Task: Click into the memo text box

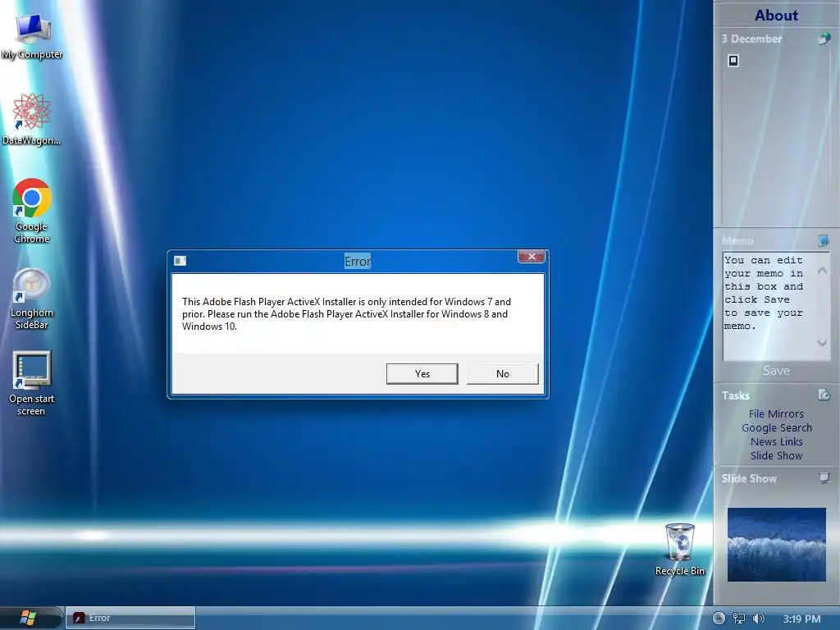Action: click(x=769, y=306)
